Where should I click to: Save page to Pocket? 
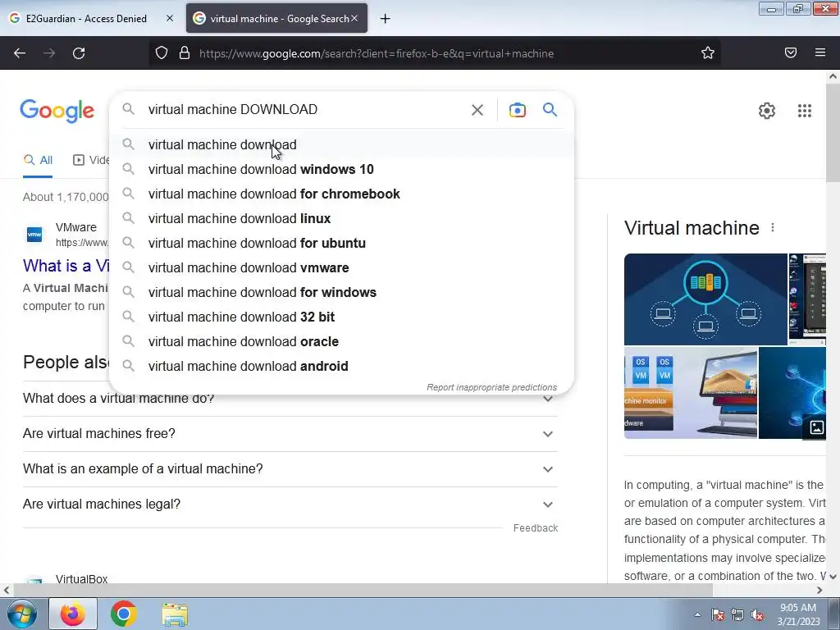(791, 52)
